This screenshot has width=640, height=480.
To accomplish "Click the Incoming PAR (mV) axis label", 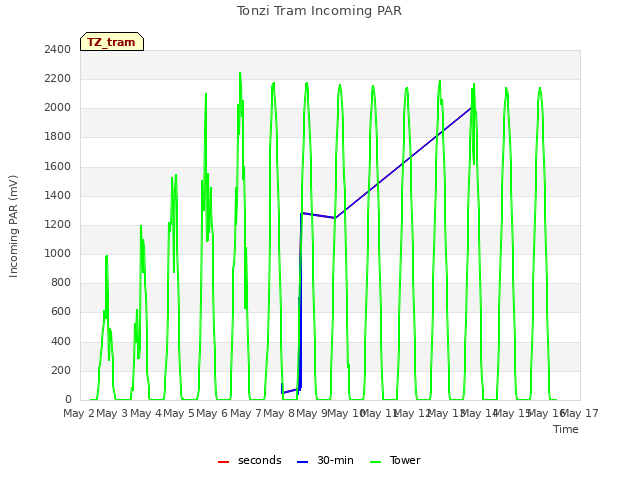I will (13, 227).
